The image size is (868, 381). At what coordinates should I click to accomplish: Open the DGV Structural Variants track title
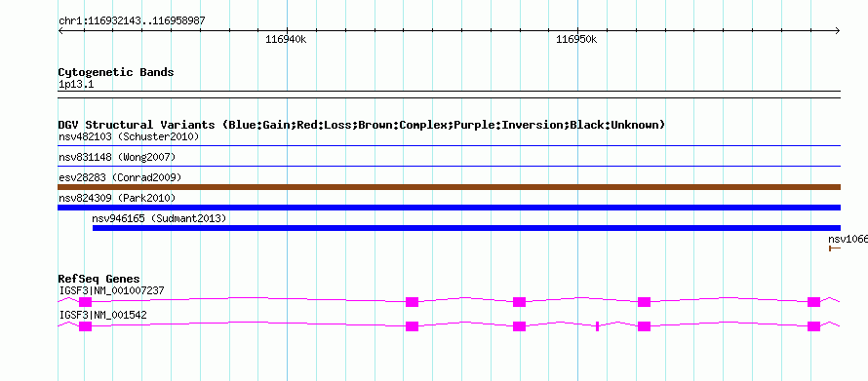361,125
